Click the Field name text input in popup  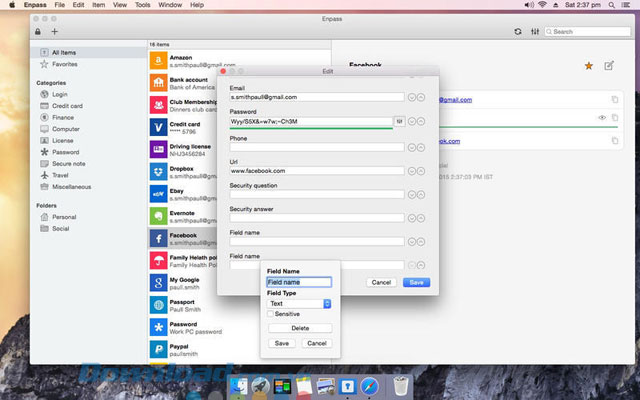click(x=299, y=282)
